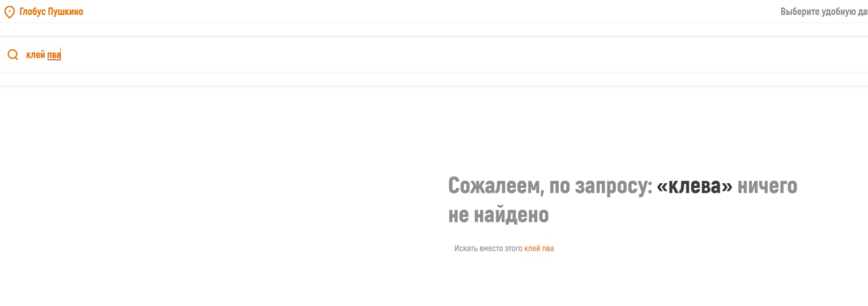Click empty search bar area after query
This screenshot has width=868, height=306.
[x=461, y=55]
